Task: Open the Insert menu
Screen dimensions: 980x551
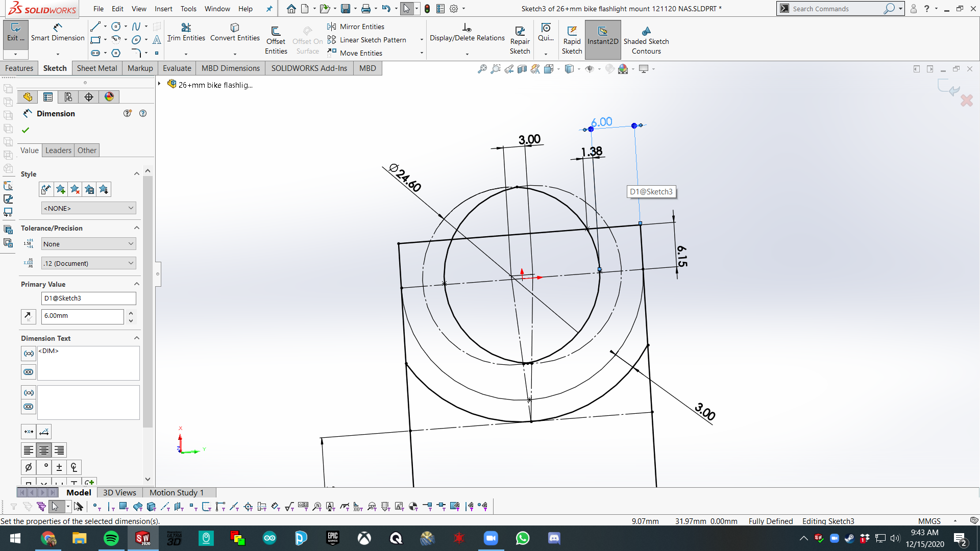Action: tap(163, 9)
